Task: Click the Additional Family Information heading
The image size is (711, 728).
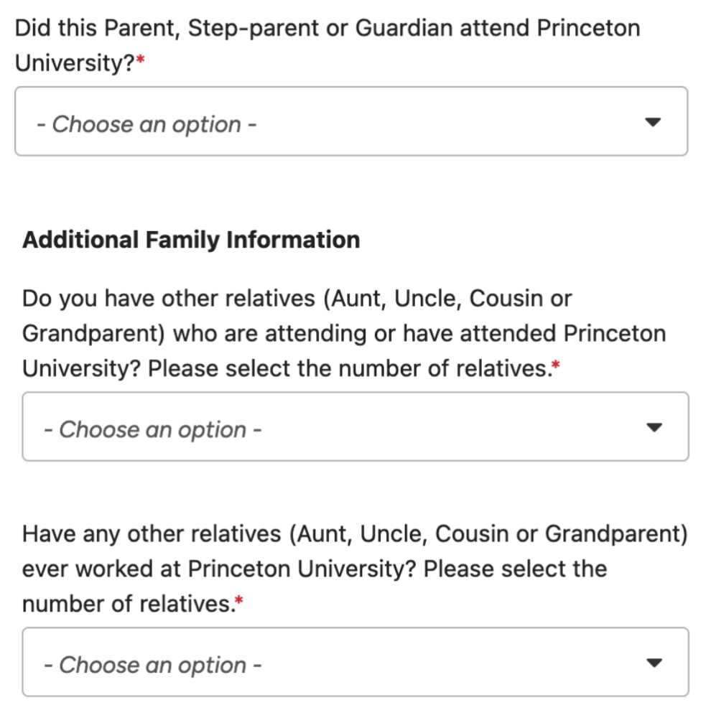Action: (x=191, y=239)
